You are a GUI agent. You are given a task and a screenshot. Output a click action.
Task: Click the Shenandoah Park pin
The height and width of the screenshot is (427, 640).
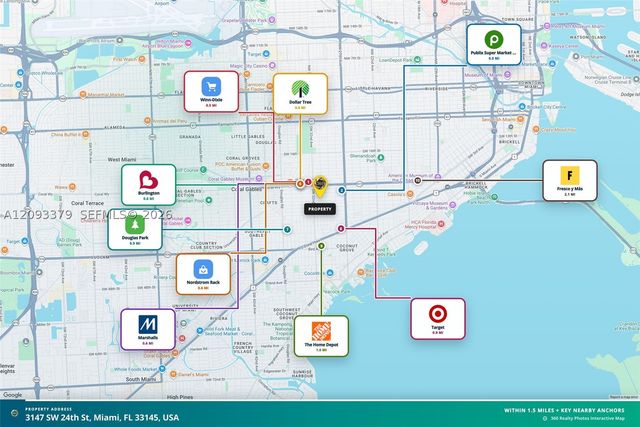[x=381, y=158]
